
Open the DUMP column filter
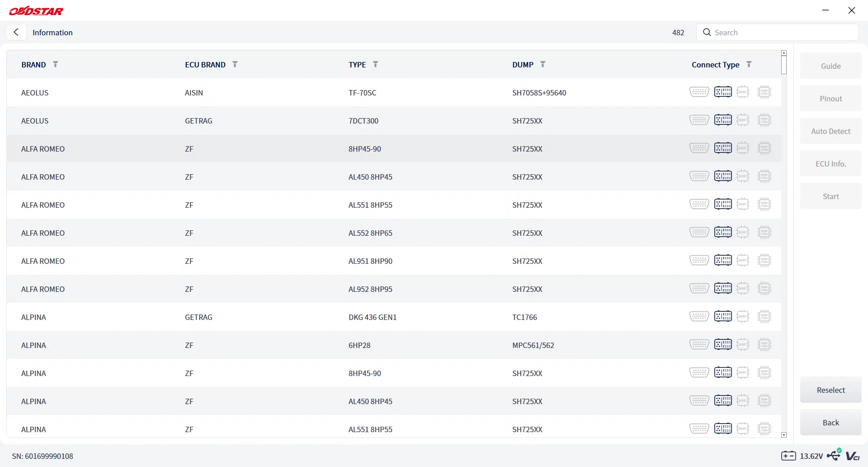[543, 64]
